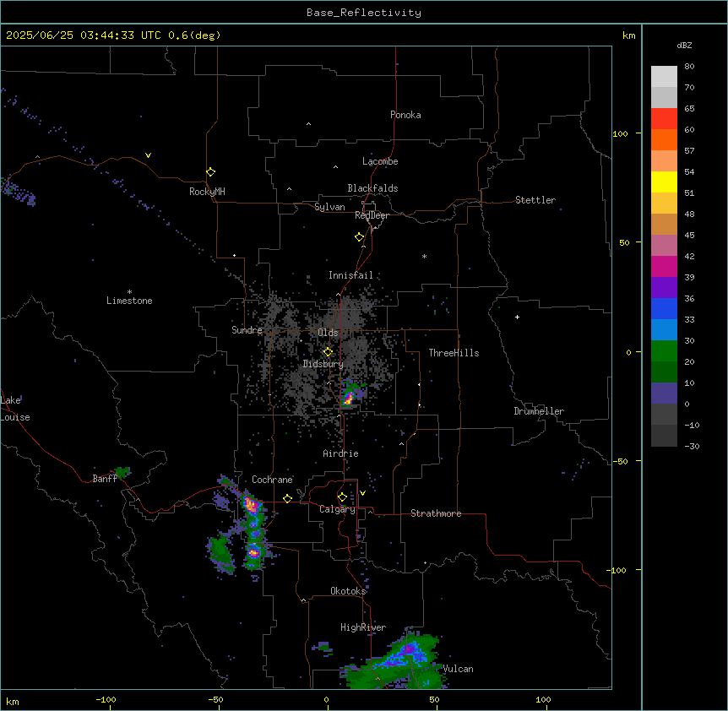Click the Calgary city label
This screenshot has width=728, height=711.
click(337, 509)
